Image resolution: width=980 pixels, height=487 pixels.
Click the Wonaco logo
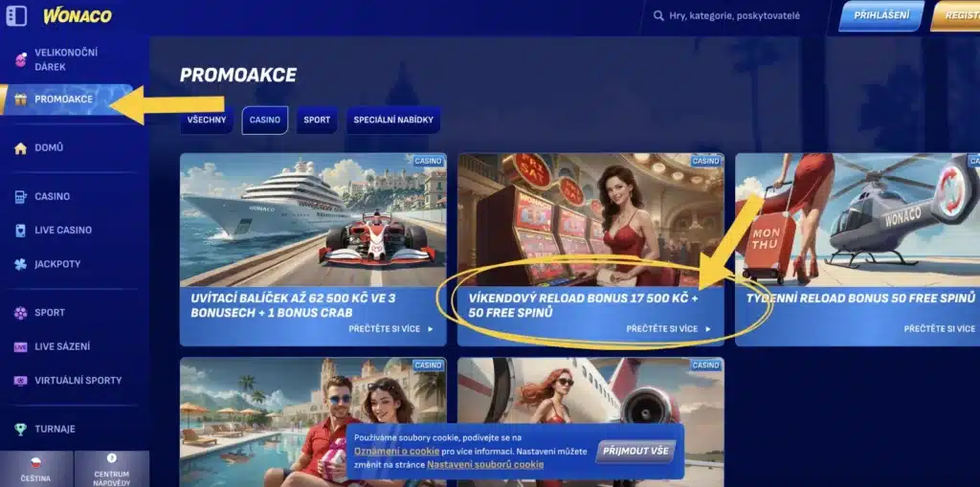(x=77, y=15)
